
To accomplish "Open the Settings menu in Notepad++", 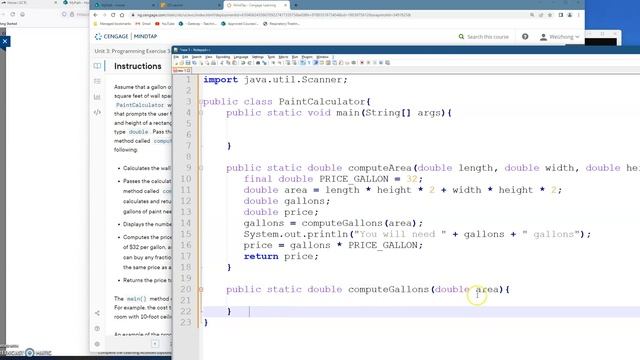I will pyautogui.click(x=258, y=57).
